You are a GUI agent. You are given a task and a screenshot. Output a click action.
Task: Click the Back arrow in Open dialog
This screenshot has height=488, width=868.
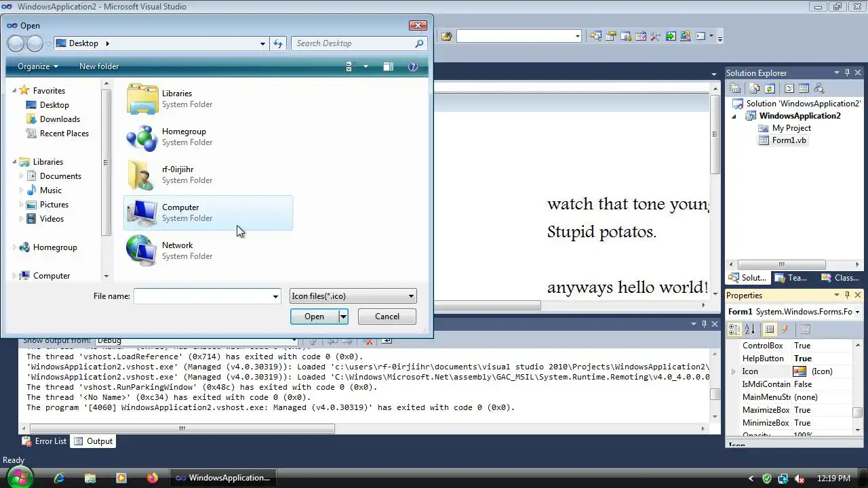(16, 43)
